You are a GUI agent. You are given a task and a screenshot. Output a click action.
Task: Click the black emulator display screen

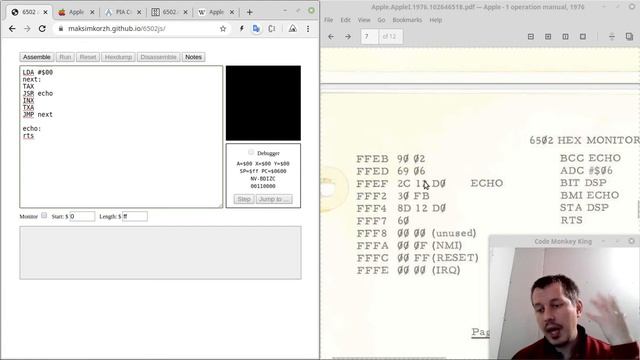click(263, 103)
